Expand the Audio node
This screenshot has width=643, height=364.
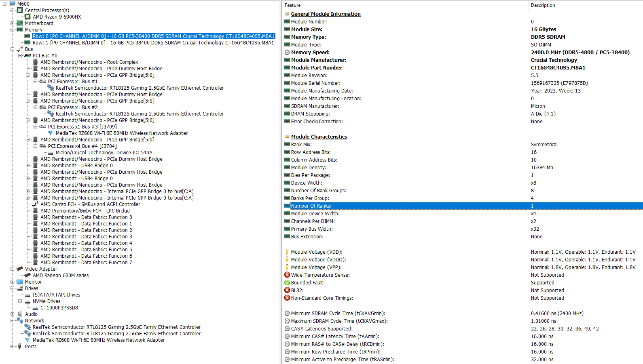(13, 314)
